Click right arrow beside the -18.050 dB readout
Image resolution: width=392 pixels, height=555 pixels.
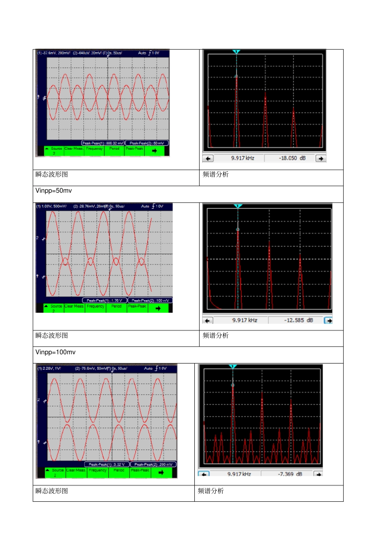pos(321,158)
